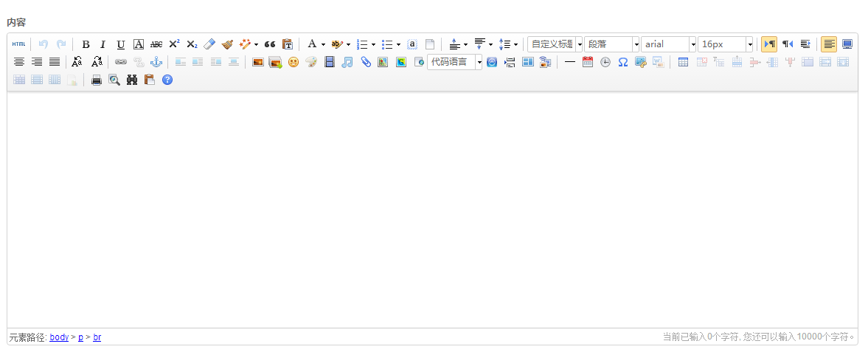Toggle italic formatting
This screenshot has width=868, height=355.
103,44
